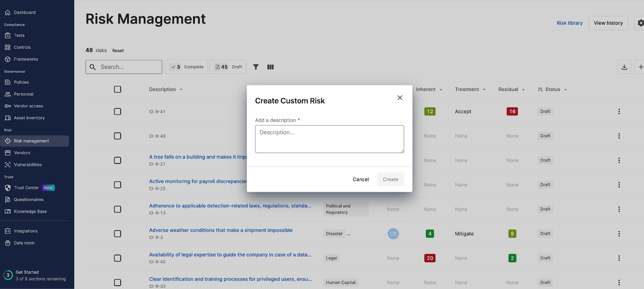Open row menu for R-41
Viewport: 644px width, 289px height.
click(x=619, y=112)
